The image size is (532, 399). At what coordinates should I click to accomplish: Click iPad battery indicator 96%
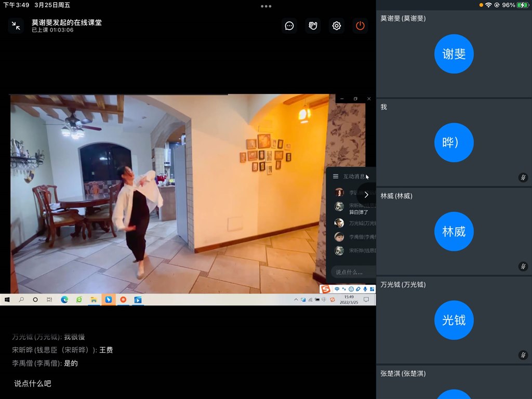(x=515, y=5)
